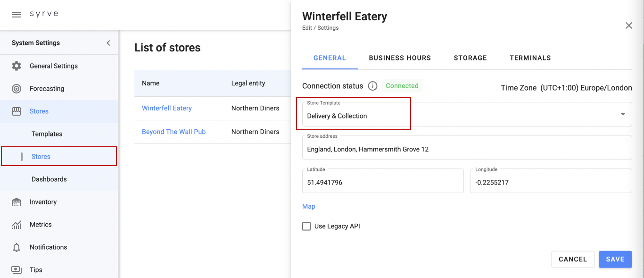Click the Notifications bell icon

point(17,247)
